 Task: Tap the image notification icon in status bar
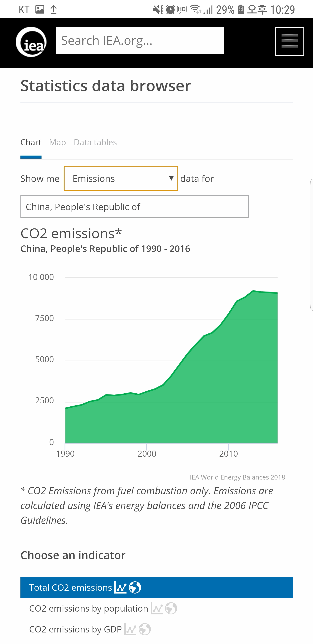tap(40, 10)
